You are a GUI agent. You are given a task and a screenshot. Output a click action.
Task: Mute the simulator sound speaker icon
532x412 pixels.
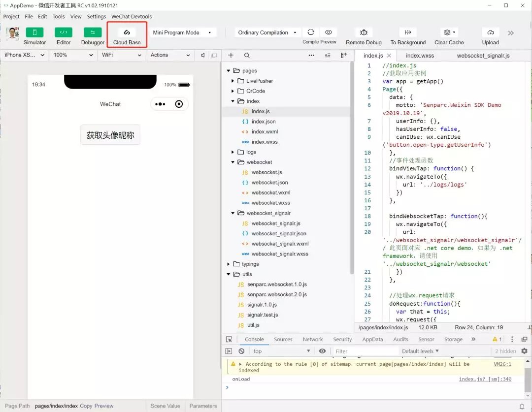pos(203,55)
